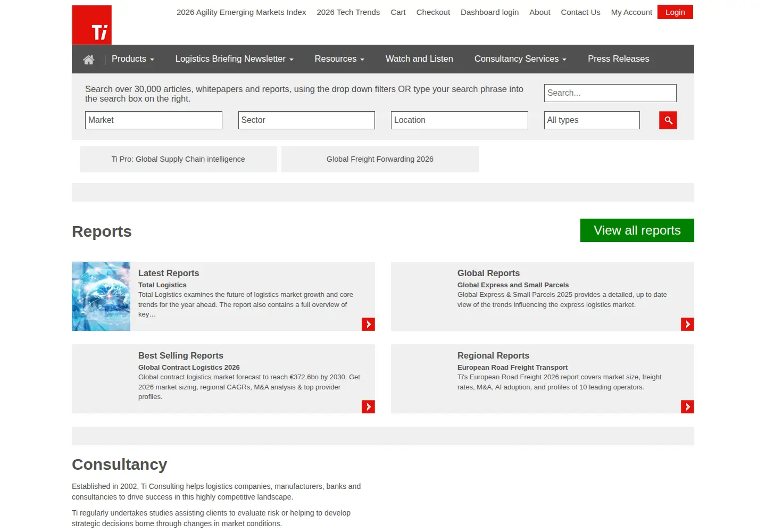Open the Sector filter dropdown
Image resolution: width=766 pixels, height=532 pixels.
click(x=306, y=120)
